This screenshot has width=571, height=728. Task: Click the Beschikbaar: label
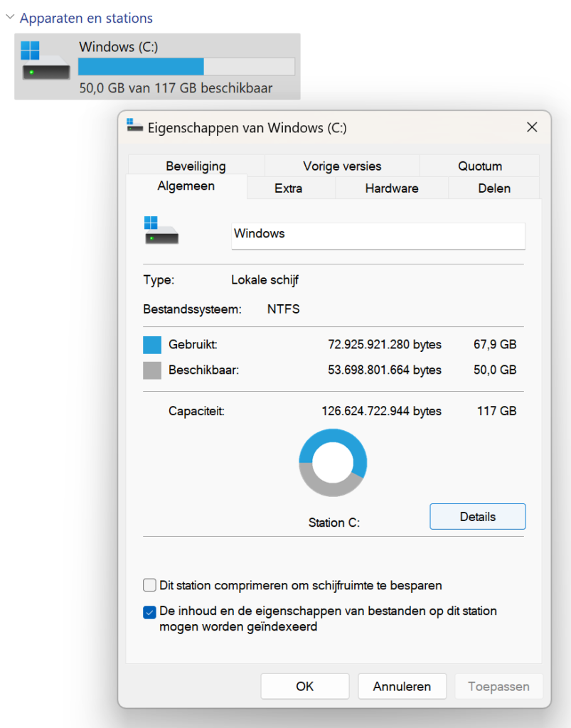point(203,370)
